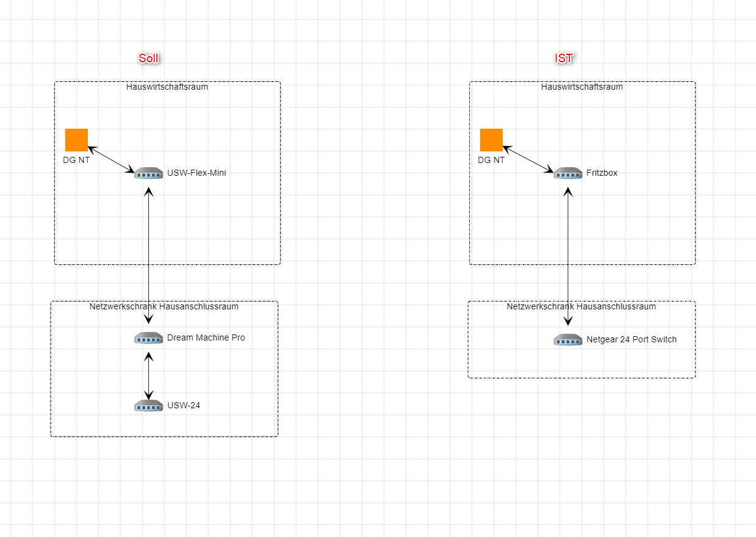Viewport: 756px width, 537px height.
Task: Click DG NT label in IST diagram
Action: (x=491, y=160)
